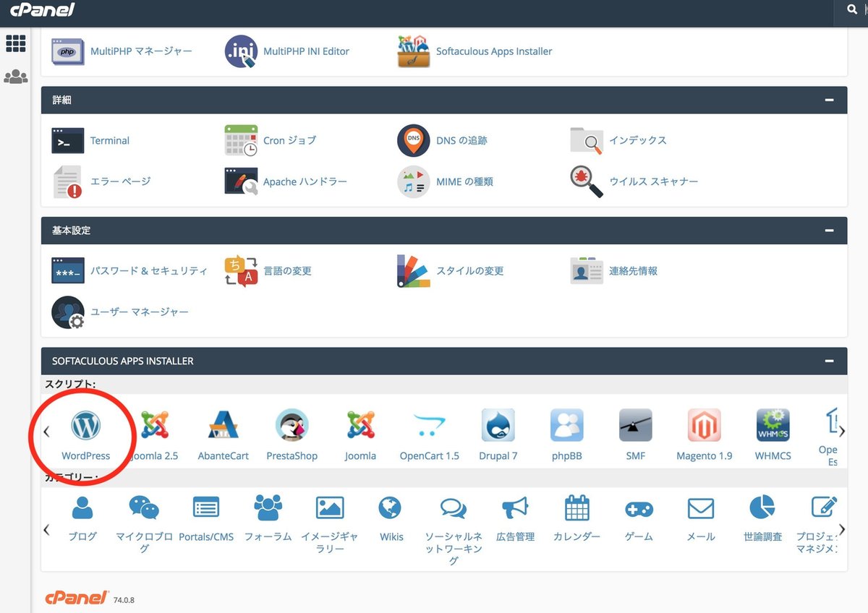868x613 pixels.
Task: Click the スタイルの変更 text link
Action: [x=470, y=271]
